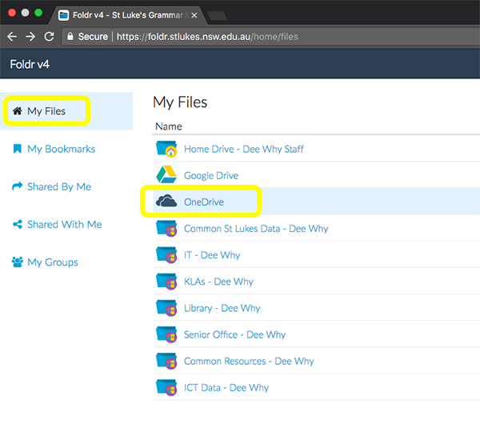Click the Google Drive triangle icon
Image resolution: width=480 pixels, height=448 pixels.
(x=166, y=175)
